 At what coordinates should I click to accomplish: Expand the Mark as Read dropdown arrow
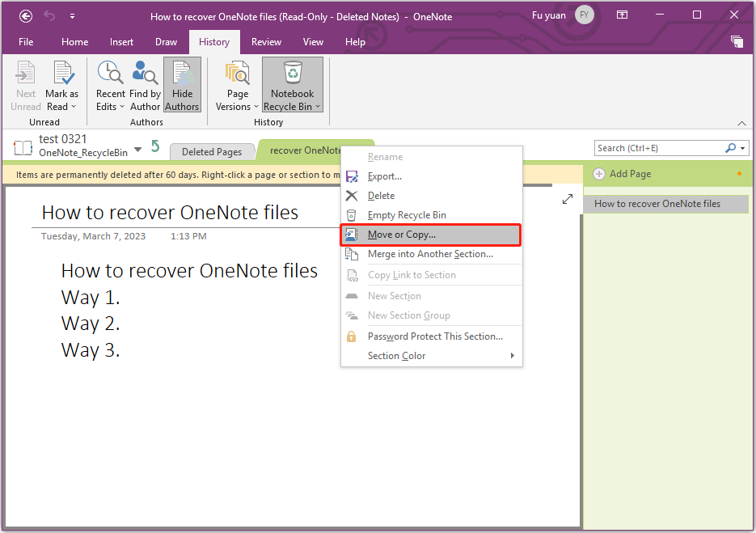(74, 107)
